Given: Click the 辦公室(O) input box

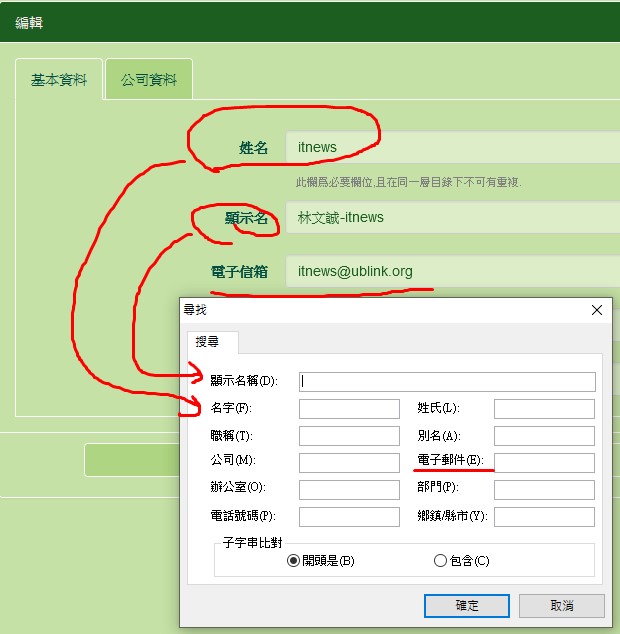Looking at the screenshot, I should [x=349, y=489].
